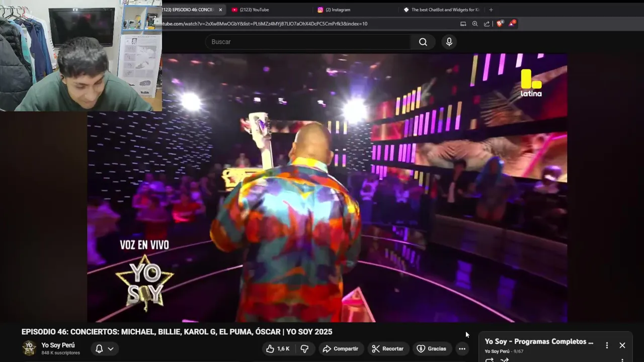644x362 pixels.
Task: Focus the Buscar search field
Action: (x=308, y=42)
